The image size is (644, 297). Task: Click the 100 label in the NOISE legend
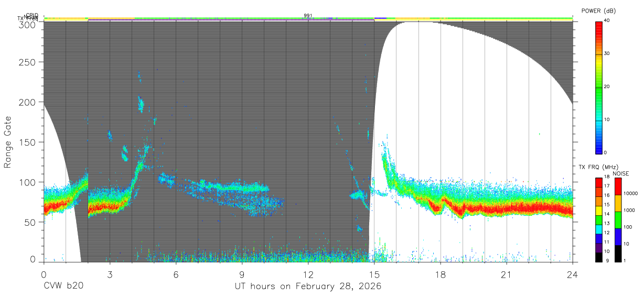627,227
